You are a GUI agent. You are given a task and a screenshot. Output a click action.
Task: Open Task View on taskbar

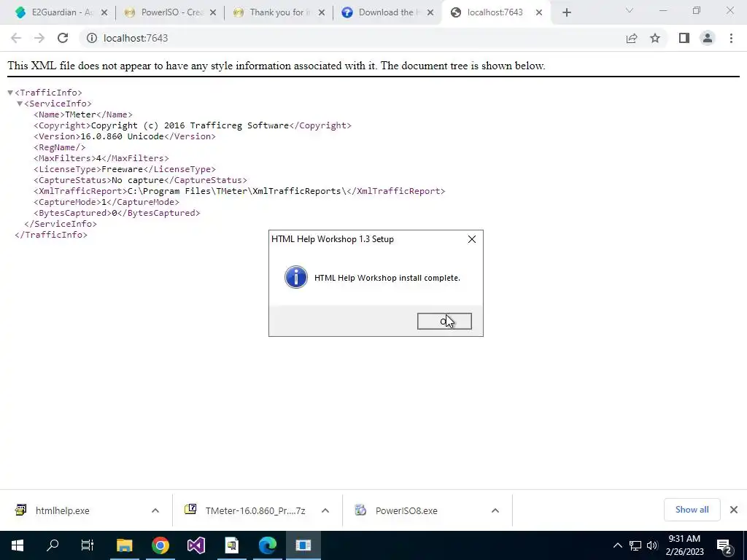click(88, 545)
